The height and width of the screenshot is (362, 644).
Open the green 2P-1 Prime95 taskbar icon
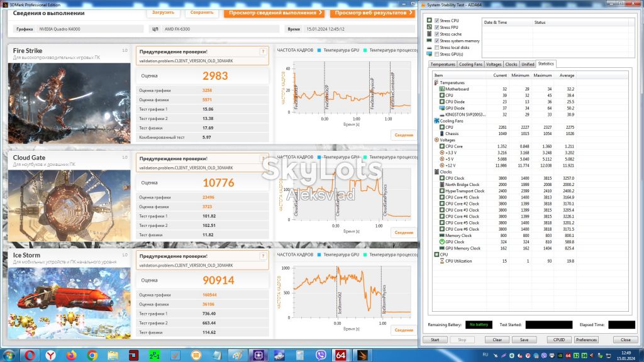[x=155, y=355]
